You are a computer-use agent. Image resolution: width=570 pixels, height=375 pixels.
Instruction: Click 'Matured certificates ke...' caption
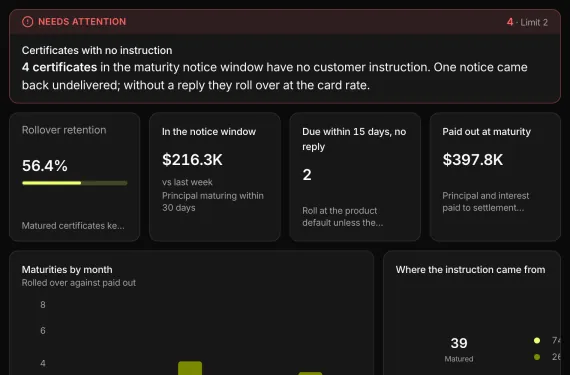[73, 226]
